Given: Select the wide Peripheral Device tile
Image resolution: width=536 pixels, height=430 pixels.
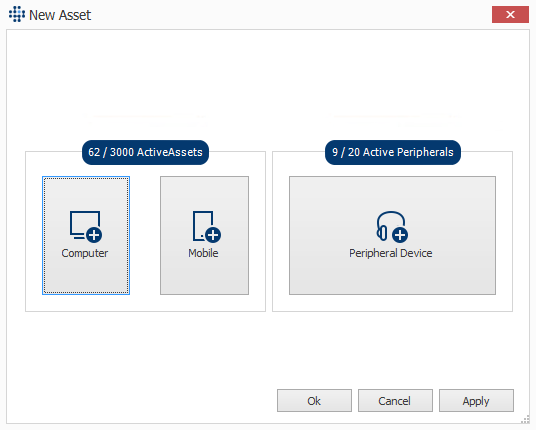Looking at the screenshot, I should pyautogui.click(x=392, y=235).
